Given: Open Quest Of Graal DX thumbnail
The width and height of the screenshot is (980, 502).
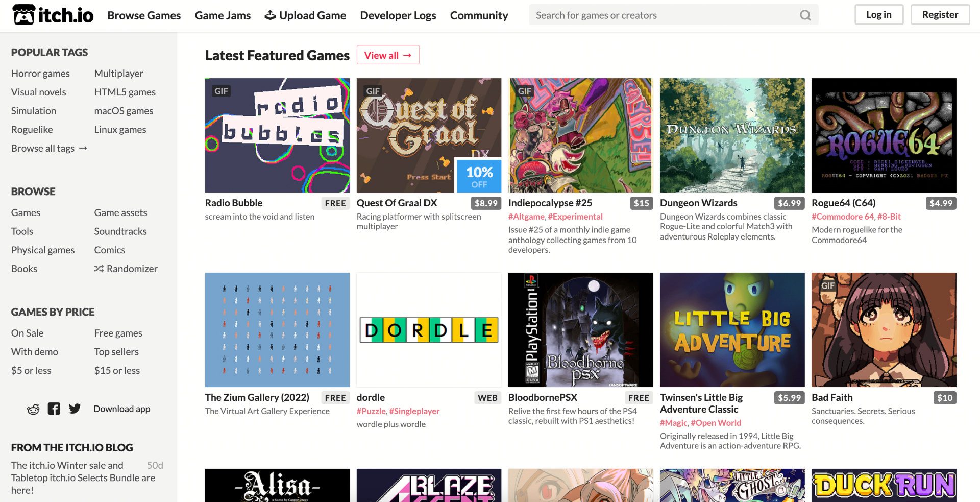Looking at the screenshot, I should tap(429, 135).
